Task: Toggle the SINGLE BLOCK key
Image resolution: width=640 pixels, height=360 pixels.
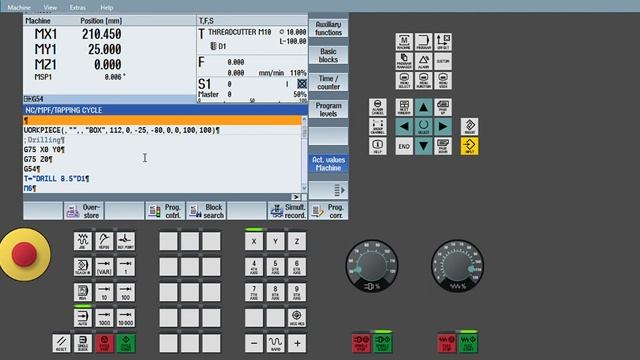Action: (83, 343)
